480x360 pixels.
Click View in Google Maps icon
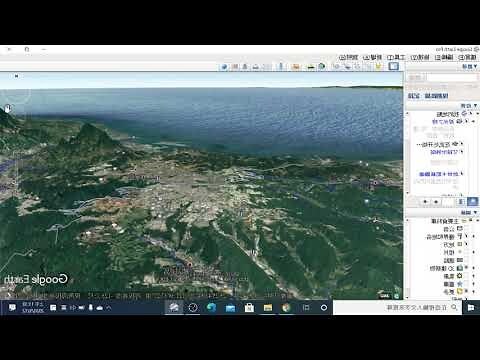tap(235, 66)
